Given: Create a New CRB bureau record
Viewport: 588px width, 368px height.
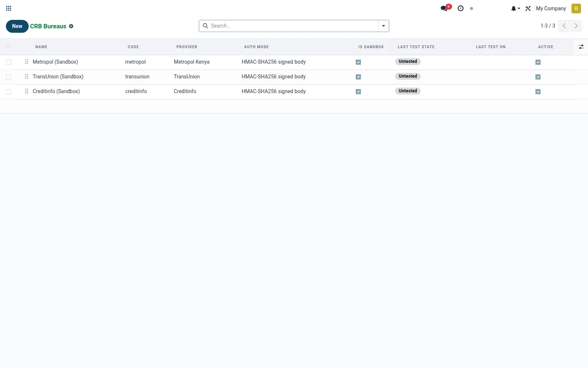Looking at the screenshot, I should coord(17,26).
